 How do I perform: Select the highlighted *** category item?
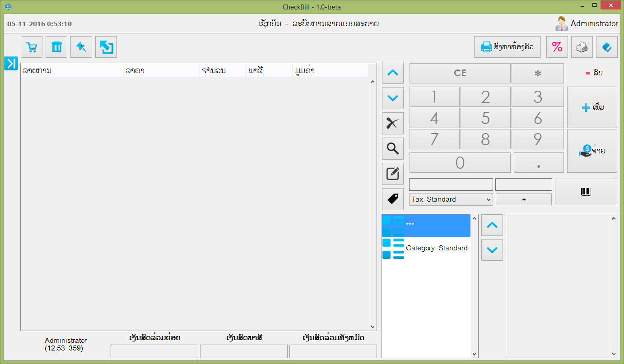tap(426, 225)
